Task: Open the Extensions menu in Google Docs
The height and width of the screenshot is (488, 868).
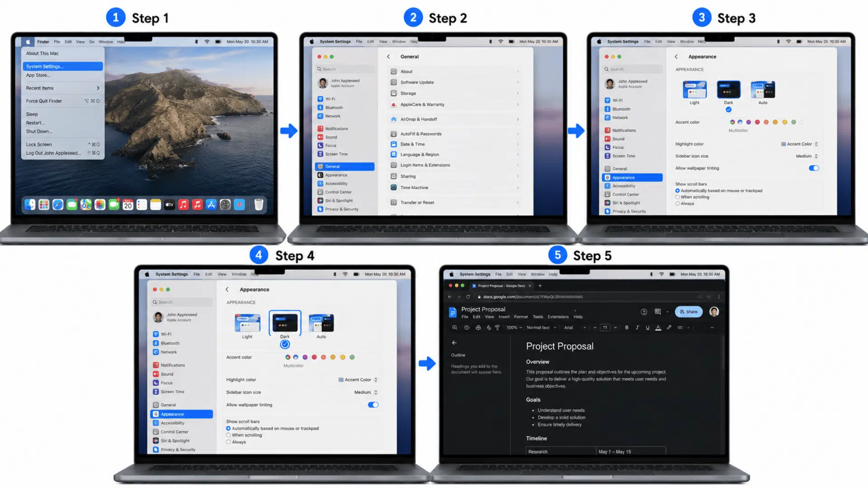Action: pos(558,317)
